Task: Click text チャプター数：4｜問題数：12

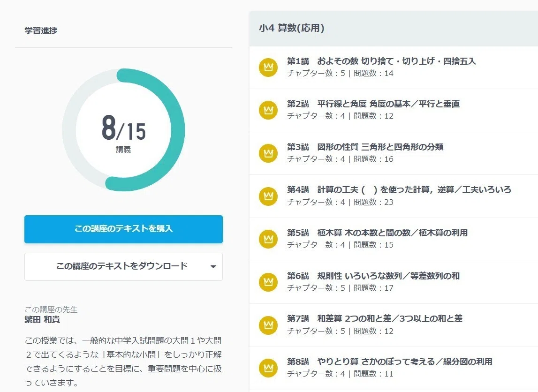Action: (x=340, y=116)
